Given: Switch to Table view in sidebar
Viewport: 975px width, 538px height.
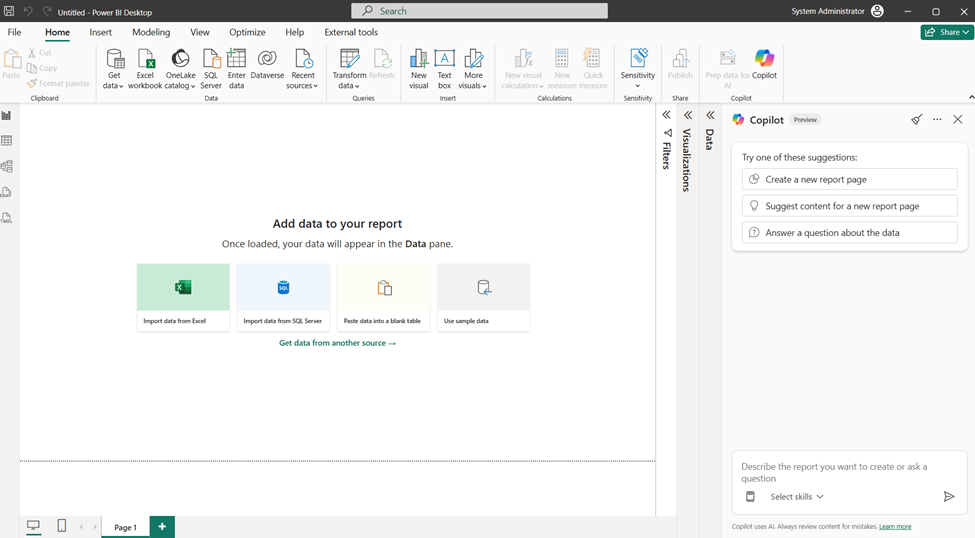Looking at the screenshot, I should (7, 141).
